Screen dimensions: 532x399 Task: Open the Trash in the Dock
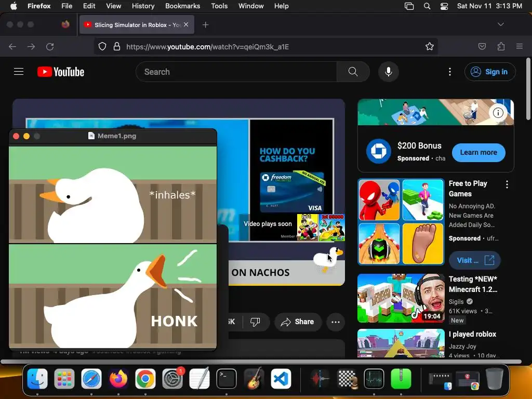click(495, 378)
